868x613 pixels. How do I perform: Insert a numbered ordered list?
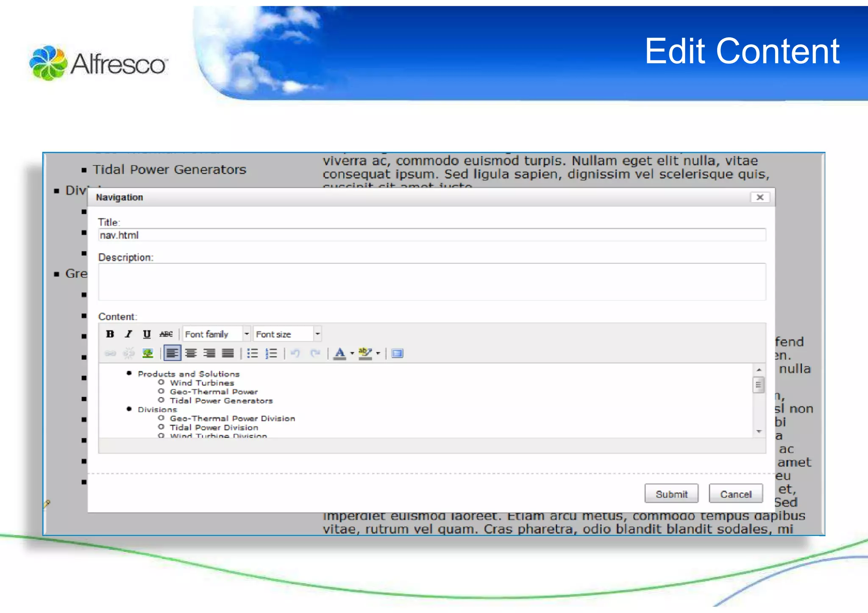[271, 353]
